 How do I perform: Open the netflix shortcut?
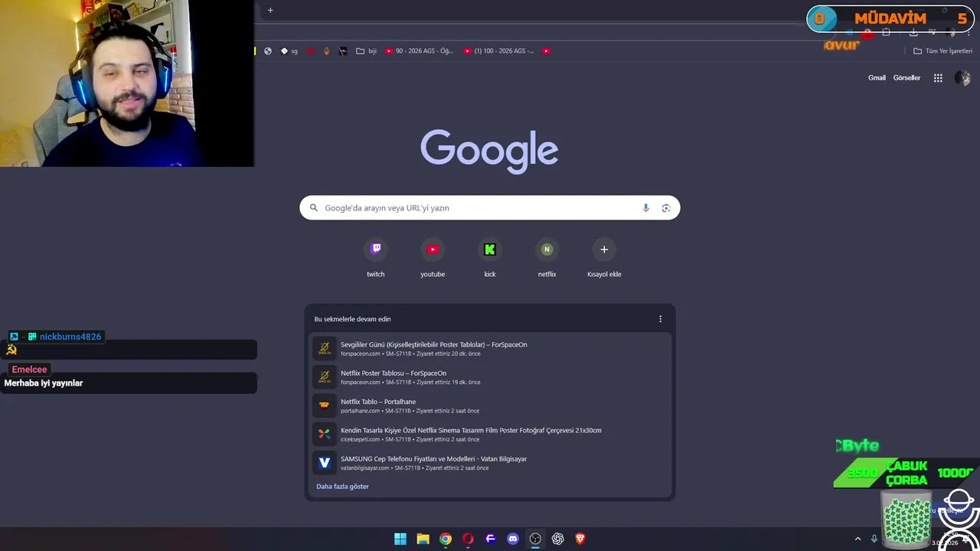(x=547, y=259)
